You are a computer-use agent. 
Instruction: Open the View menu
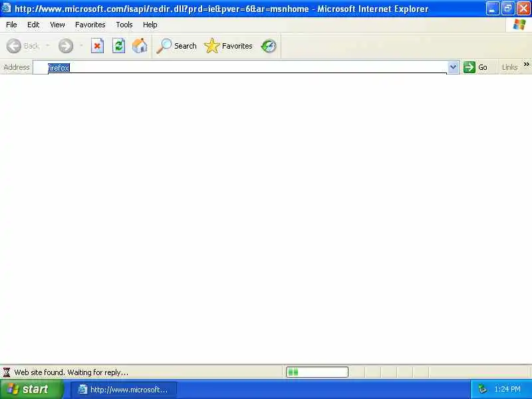coord(57,25)
